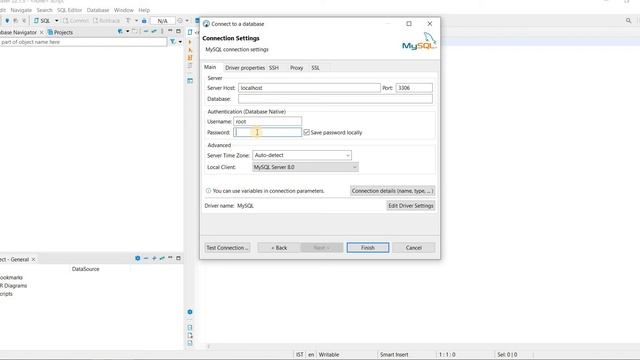Viewport: 640px width, 360px height.
Task: Open the SQL editor toolbar button
Action: [x=42, y=20]
